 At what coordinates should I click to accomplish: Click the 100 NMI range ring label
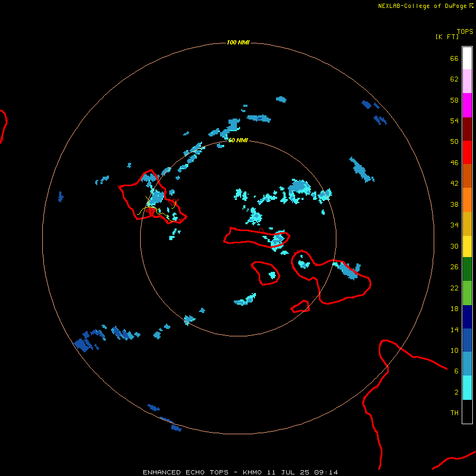[x=238, y=42]
